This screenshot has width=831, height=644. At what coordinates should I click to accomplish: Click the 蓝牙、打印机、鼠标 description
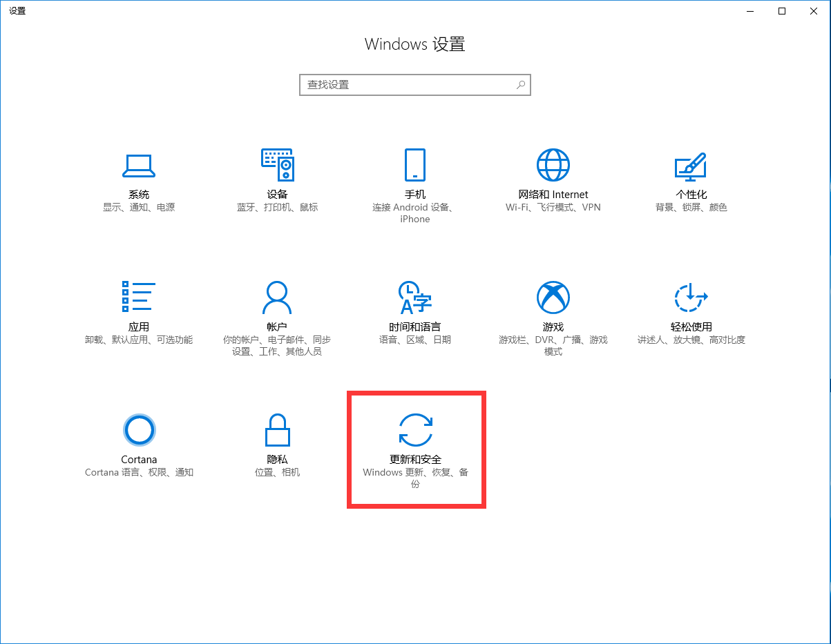(277, 207)
